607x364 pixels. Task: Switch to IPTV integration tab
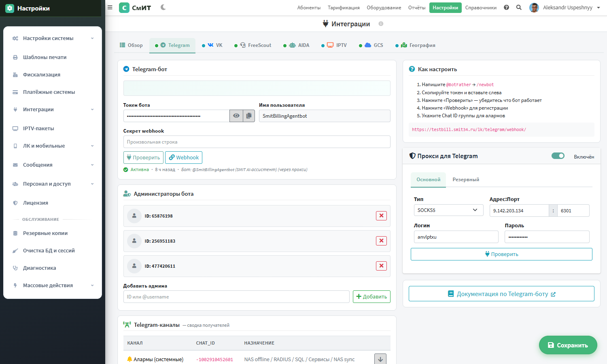tap(334, 45)
